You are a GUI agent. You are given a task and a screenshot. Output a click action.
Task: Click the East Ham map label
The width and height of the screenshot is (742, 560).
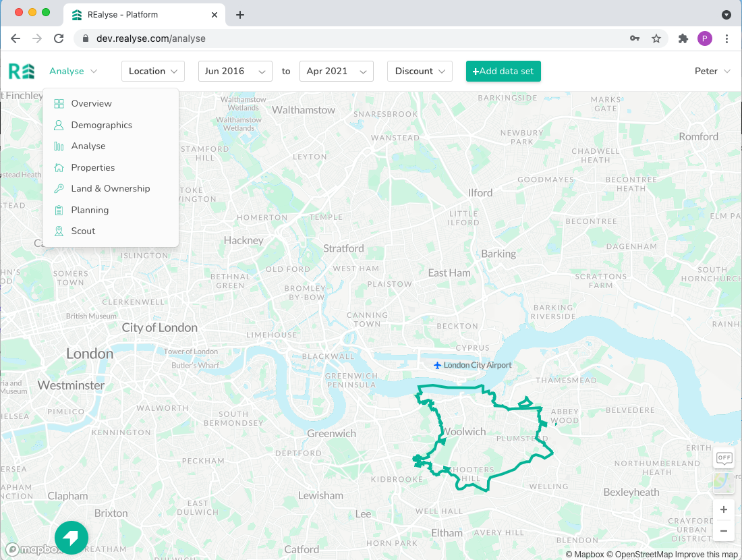click(449, 273)
